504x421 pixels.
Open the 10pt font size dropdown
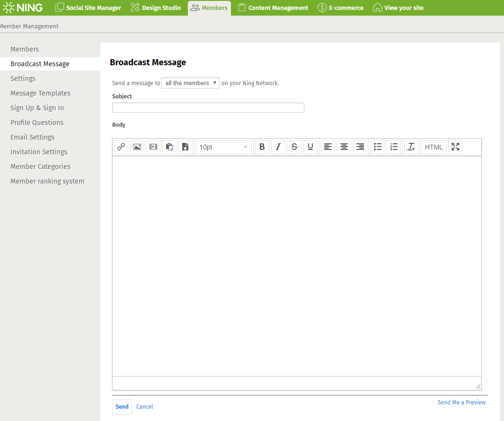point(223,147)
